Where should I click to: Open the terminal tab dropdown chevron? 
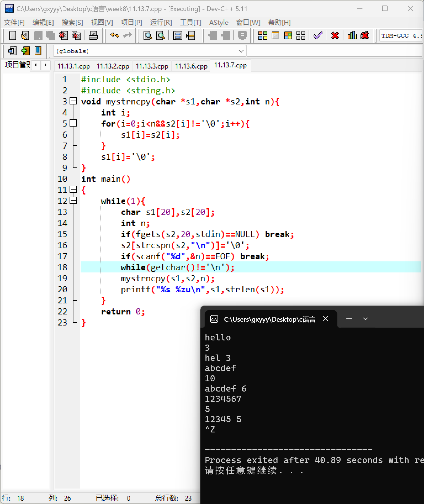(365, 319)
